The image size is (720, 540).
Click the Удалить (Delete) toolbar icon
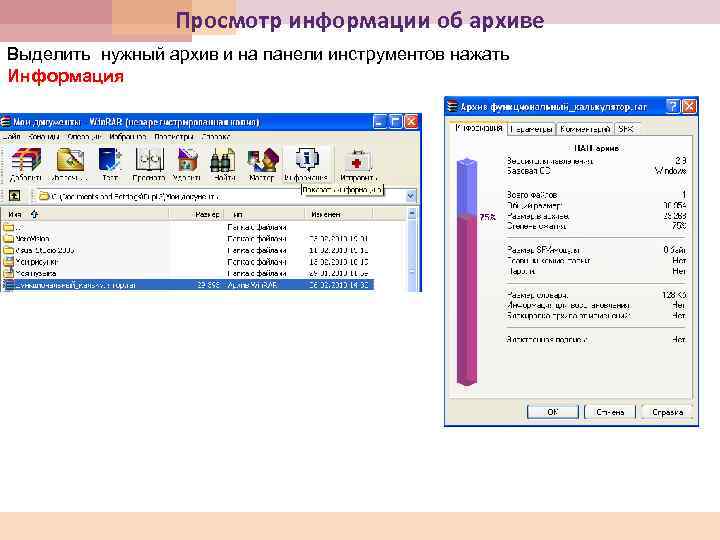pyautogui.click(x=187, y=164)
